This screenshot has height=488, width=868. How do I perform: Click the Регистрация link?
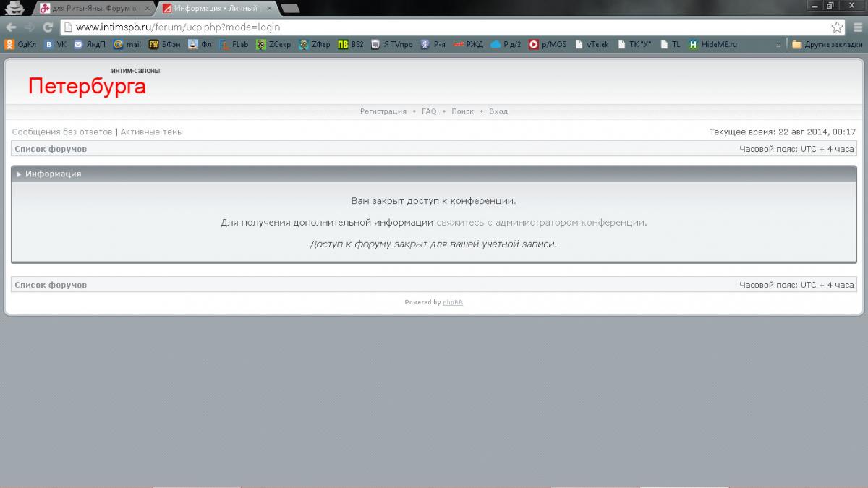(383, 111)
